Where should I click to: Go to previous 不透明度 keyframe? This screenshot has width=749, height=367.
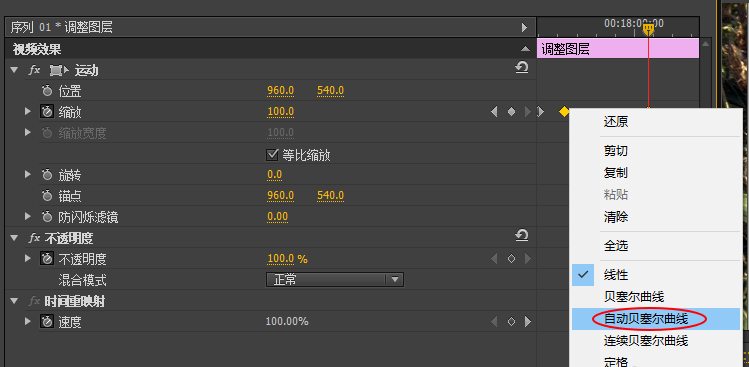(x=494, y=259)
